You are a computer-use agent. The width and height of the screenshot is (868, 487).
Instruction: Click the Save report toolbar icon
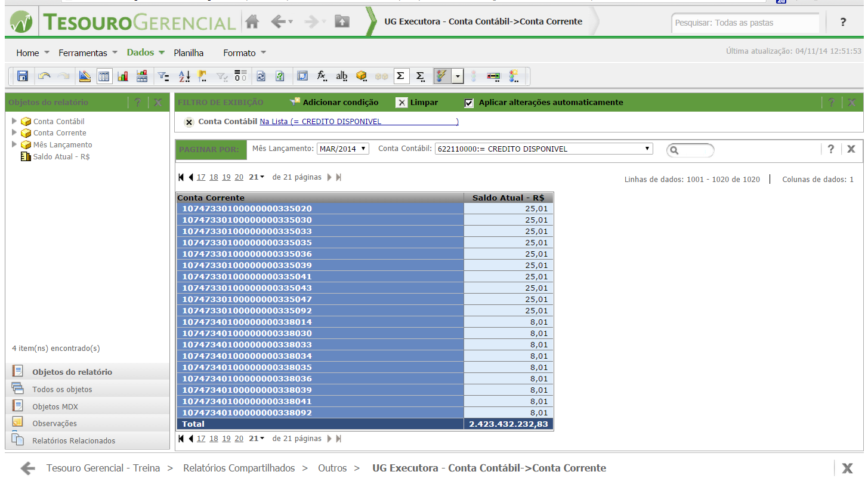(x=23, y=76)
